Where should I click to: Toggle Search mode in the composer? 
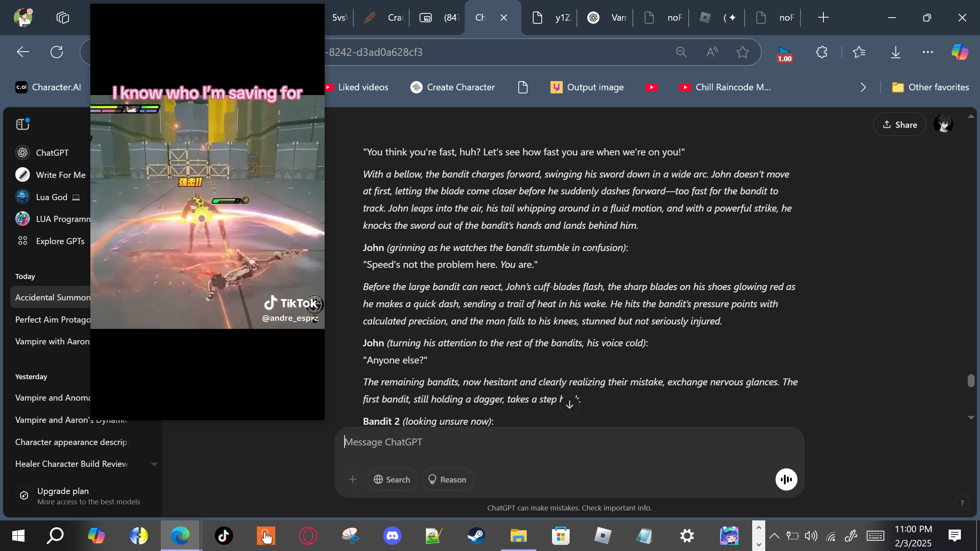[x=392, y=479]
